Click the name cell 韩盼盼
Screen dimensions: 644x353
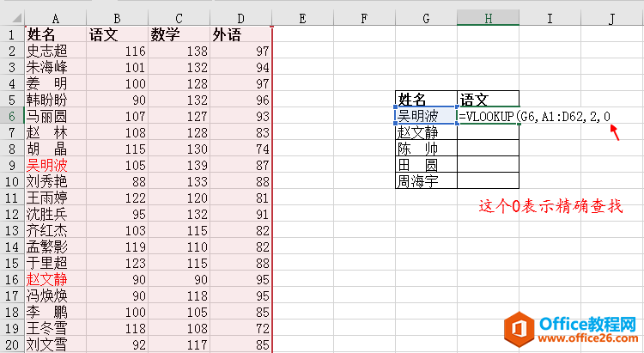click(x=56, y=100)
